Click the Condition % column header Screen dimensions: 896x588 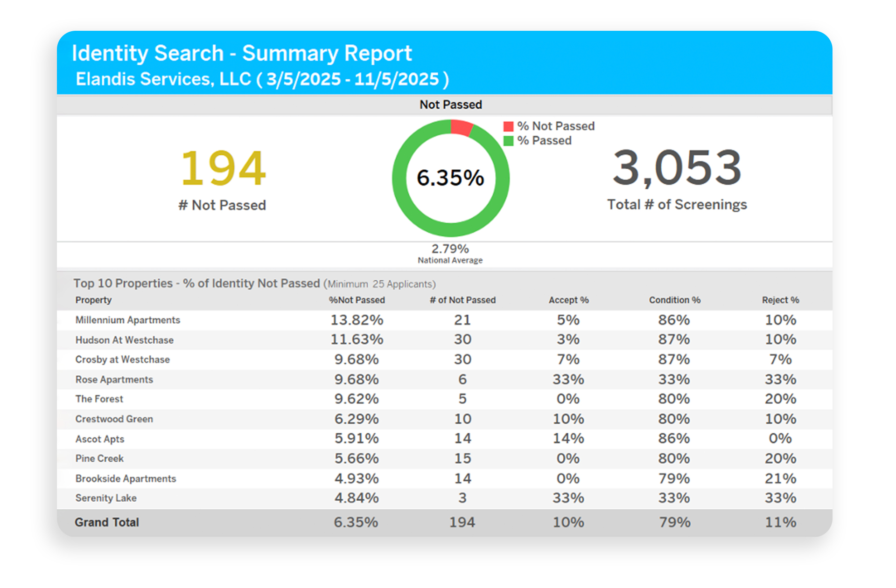pos(674,300)
